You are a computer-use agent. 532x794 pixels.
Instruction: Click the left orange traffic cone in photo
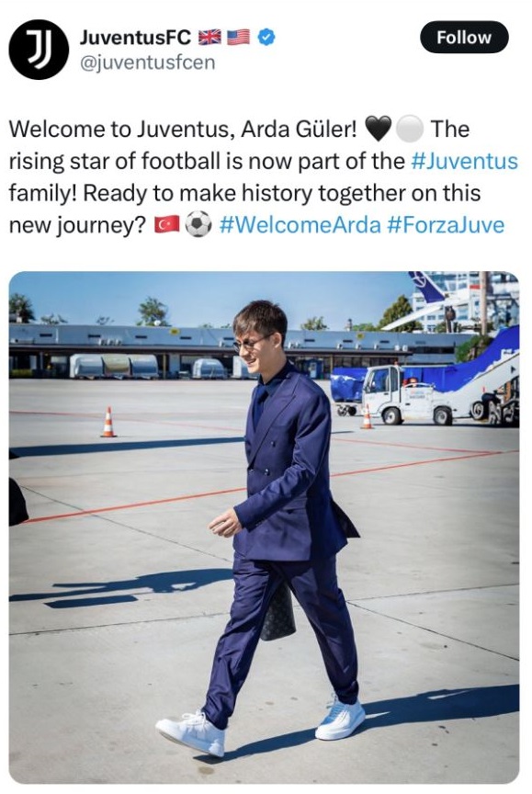(x=108, y=422)
